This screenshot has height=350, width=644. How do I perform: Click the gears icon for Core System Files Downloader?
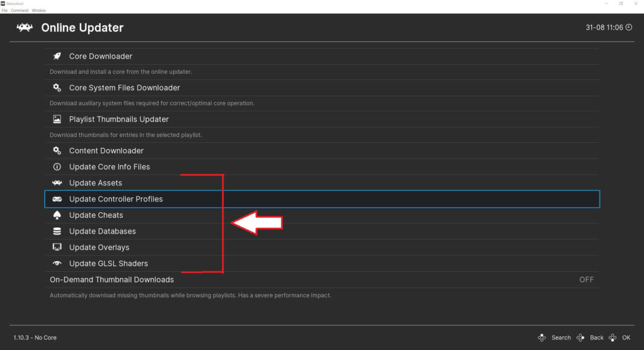pos(57,87)
